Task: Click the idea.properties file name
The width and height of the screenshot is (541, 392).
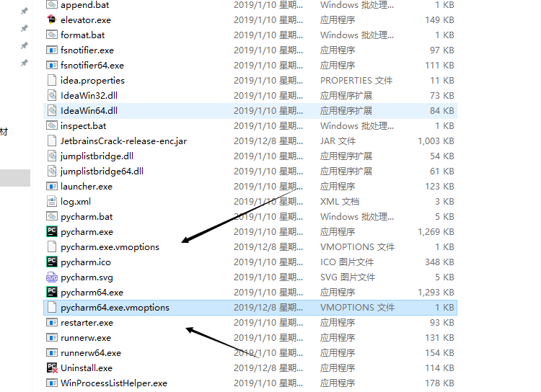Action: (92, 81)
